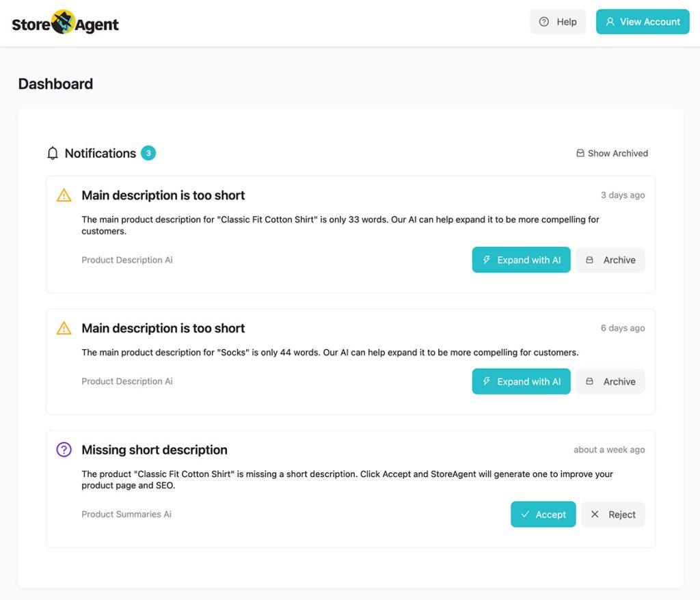Expand the Classic Fit Cotton Shirt description with AI
The image size is (700, 600).
coord(521,260)
